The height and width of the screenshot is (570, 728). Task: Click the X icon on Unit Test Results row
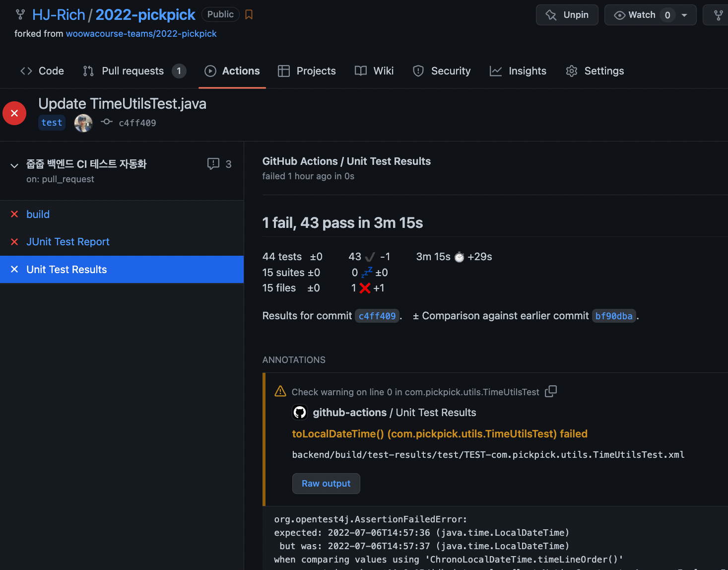pos(14,269)
